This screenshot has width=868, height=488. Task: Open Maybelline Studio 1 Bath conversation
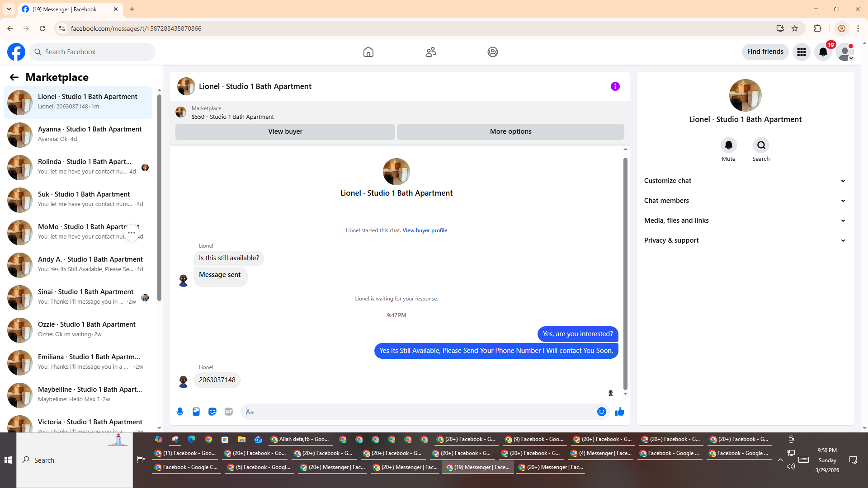click(x=78, y=394)
